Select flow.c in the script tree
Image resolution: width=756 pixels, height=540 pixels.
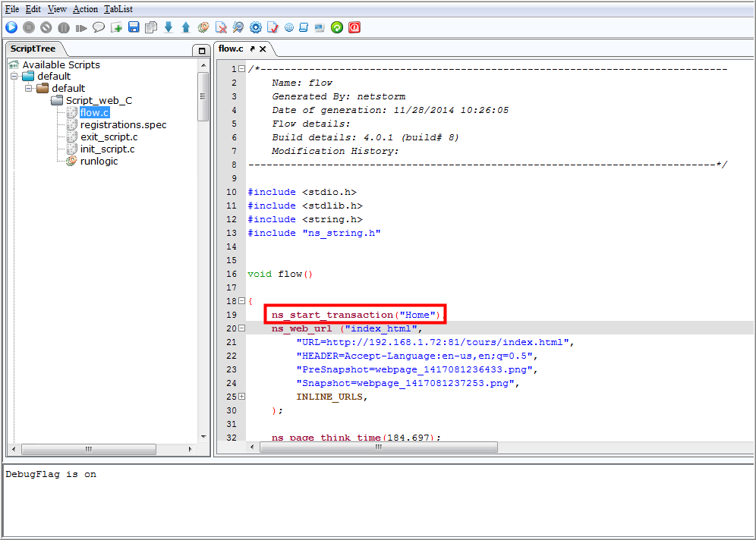pyautogui.click(x=94, y=112)
